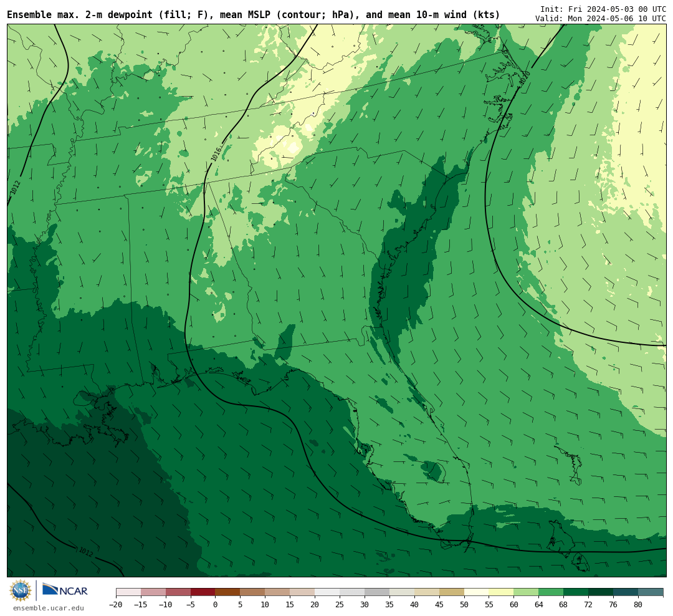Screen dimensions: 673x616
Task: Click the NSF logo
Action: pos(20,590)
